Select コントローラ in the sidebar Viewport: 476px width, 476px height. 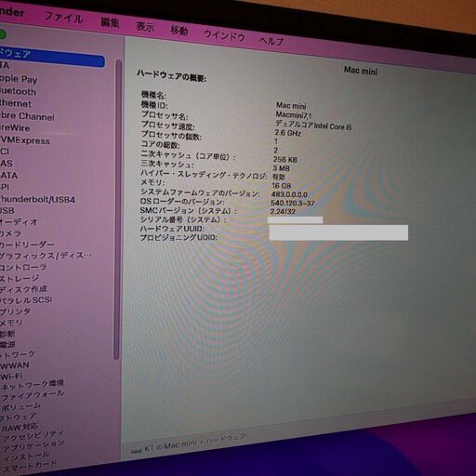[x=23, y=267]
